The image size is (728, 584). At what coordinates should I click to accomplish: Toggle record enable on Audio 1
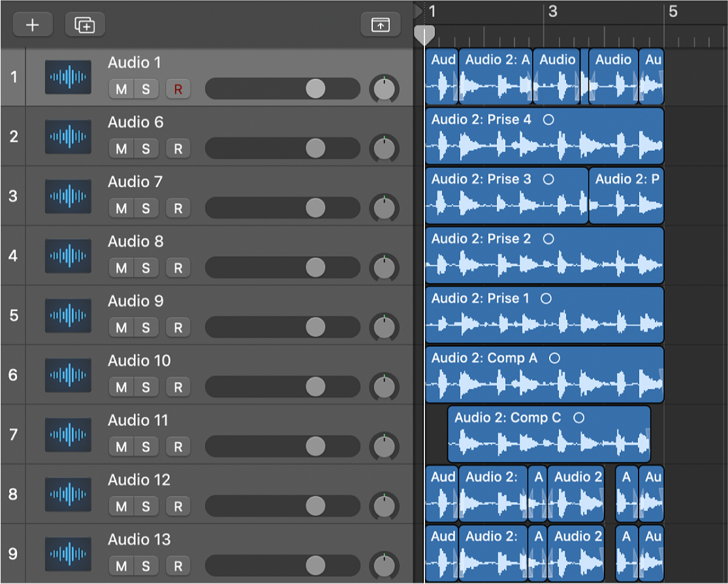(x=178, y=89)
